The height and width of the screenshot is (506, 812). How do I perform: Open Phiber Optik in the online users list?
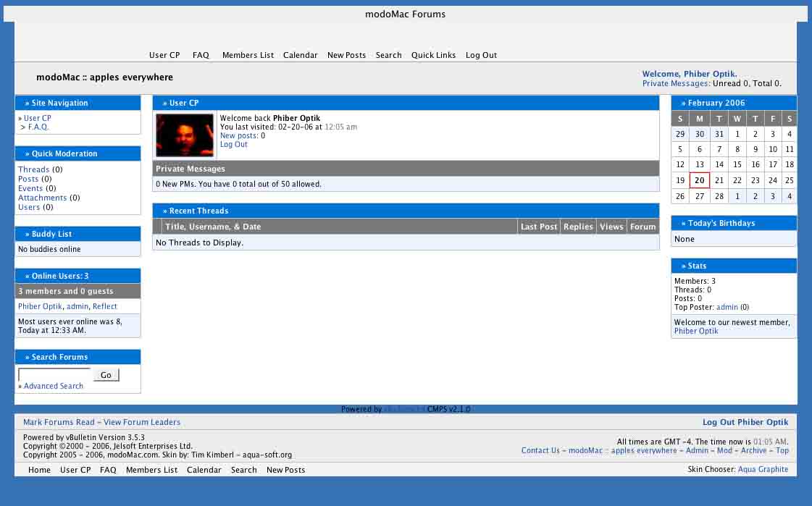[x=40, y=306]
